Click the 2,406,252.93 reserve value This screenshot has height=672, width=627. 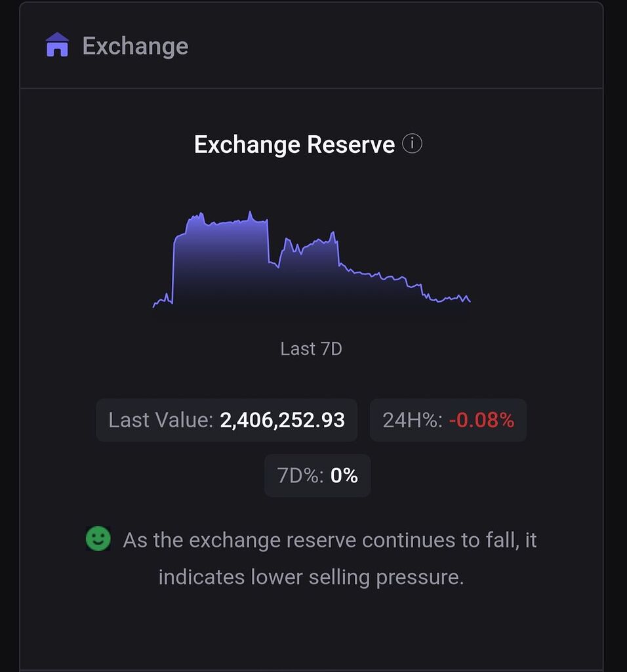282,420
